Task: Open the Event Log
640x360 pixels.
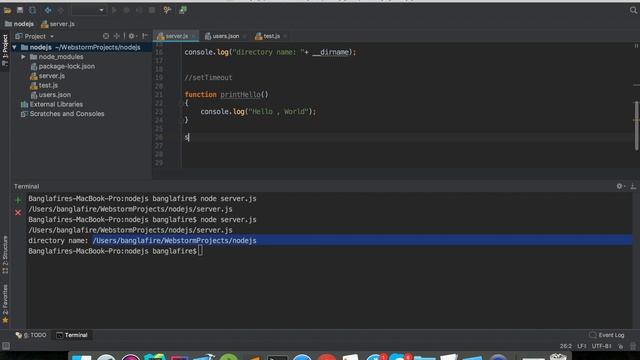Action: point(607,335)
